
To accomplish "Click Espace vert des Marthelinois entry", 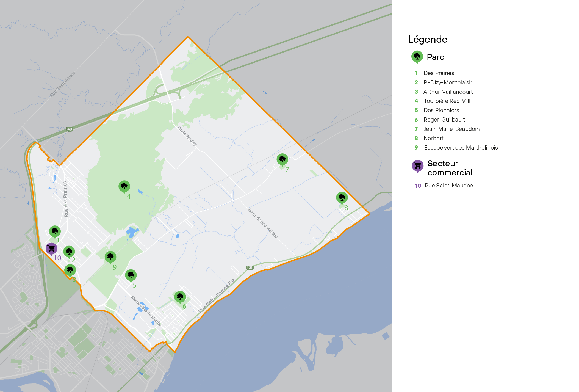I will pyautogui.click(x=461, y=148).
